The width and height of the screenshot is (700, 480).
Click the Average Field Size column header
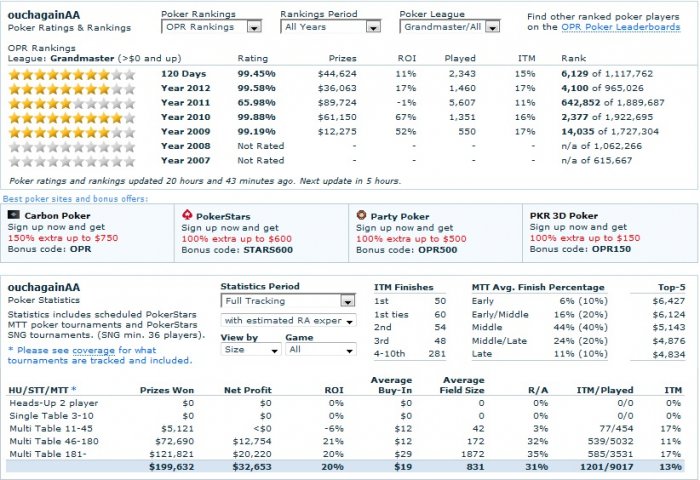462,385
